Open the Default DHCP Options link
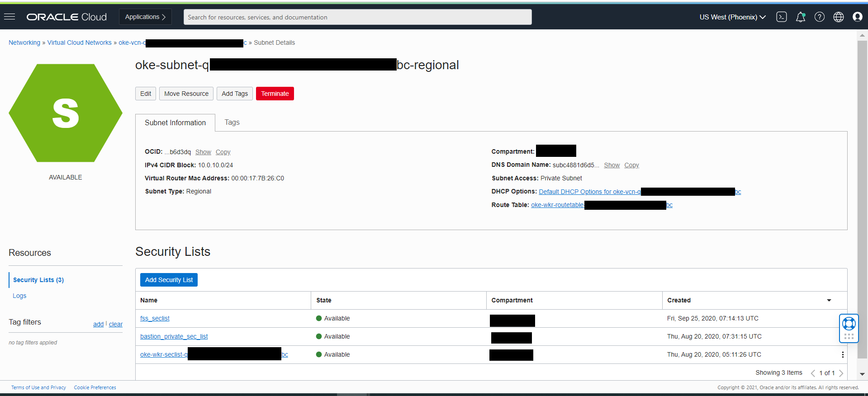Screen dimensions: 868x396 tap(640, 192)
